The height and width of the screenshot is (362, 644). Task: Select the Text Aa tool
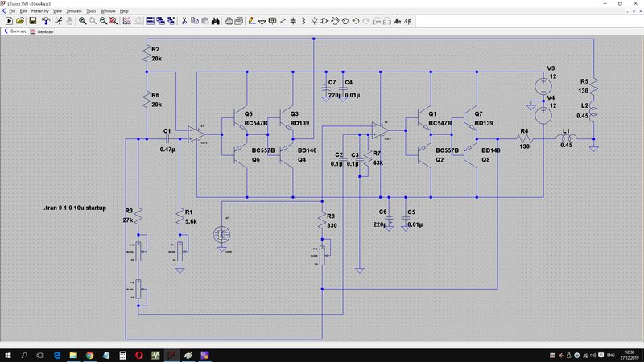(x=397, y=21)
